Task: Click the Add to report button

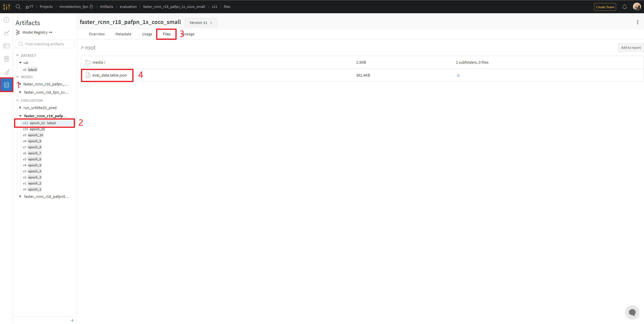Action: click(x=631, y=48)
